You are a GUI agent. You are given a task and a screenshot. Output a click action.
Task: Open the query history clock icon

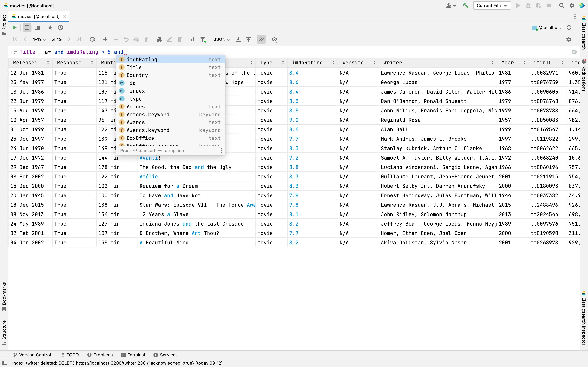click(61, 28)
